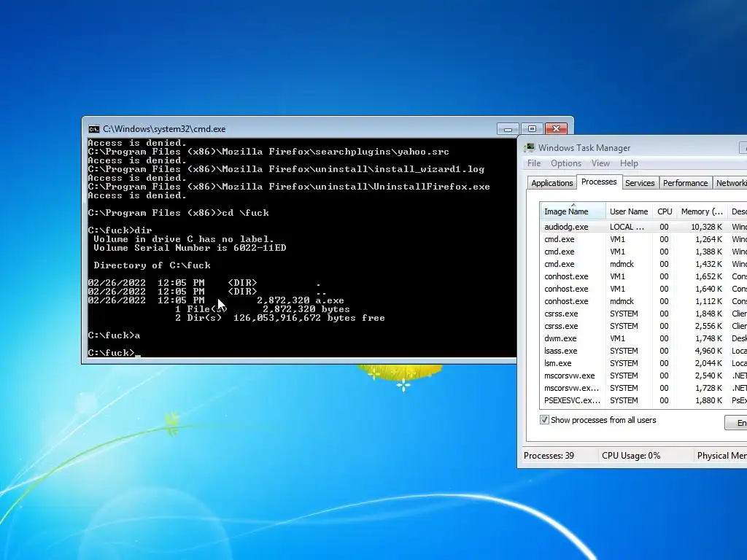Select mscorsvw.exe process using 2,540 K
The image size is (747, 560).
click(x=643, y=376)
